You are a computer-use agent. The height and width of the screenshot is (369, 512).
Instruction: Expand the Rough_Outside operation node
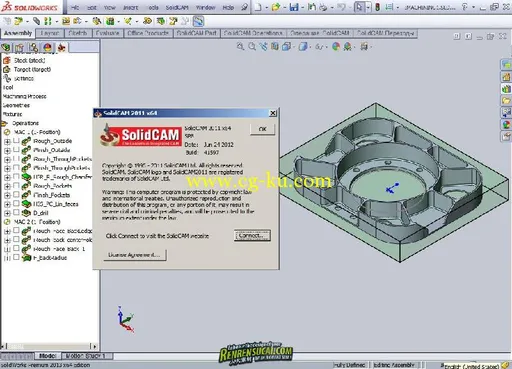pyautogui.click(x=7, y=141)
